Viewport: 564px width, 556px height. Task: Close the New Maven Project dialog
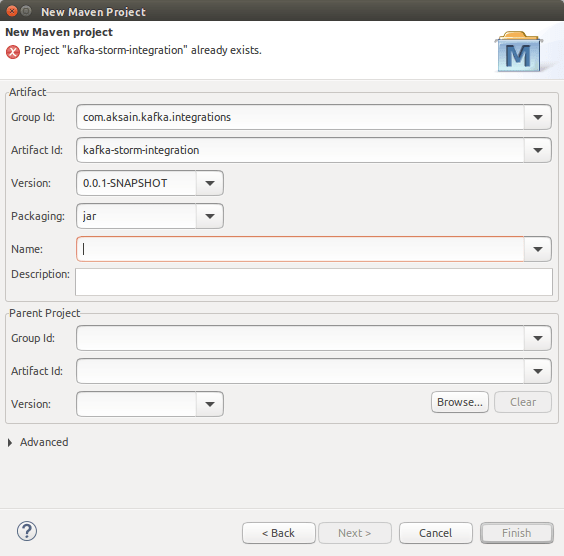click(12, 11)
